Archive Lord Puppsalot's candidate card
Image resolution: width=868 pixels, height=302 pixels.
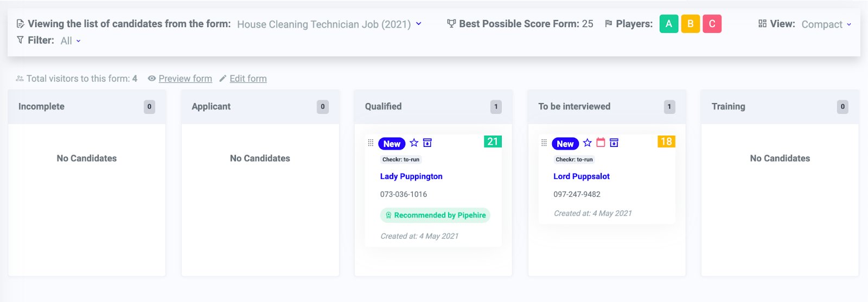614,143
